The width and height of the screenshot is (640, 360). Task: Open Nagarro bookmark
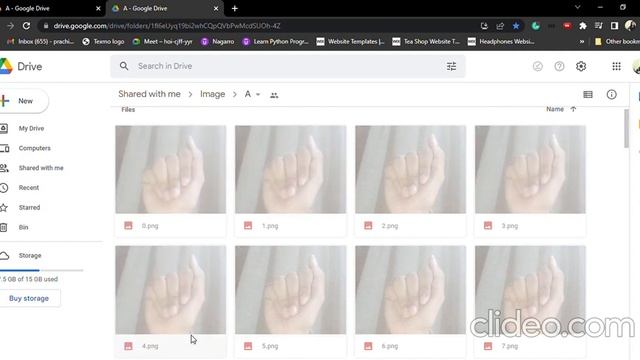[218, 41]
